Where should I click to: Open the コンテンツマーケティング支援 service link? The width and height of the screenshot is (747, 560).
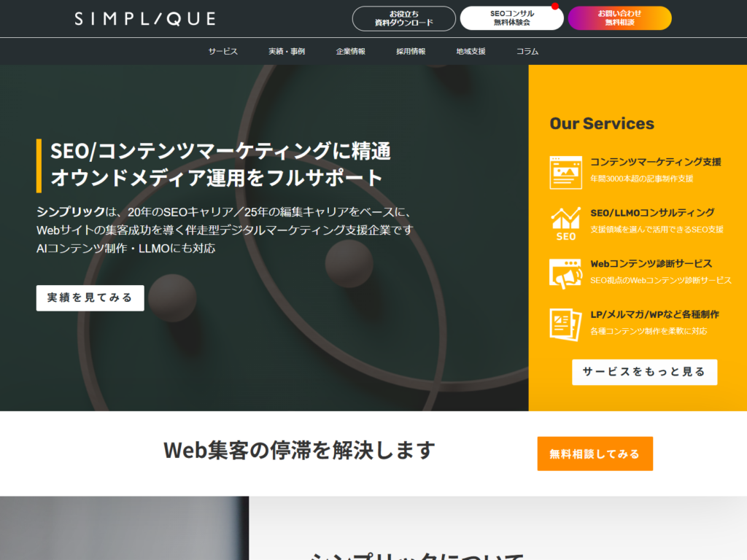click(655, 162)
